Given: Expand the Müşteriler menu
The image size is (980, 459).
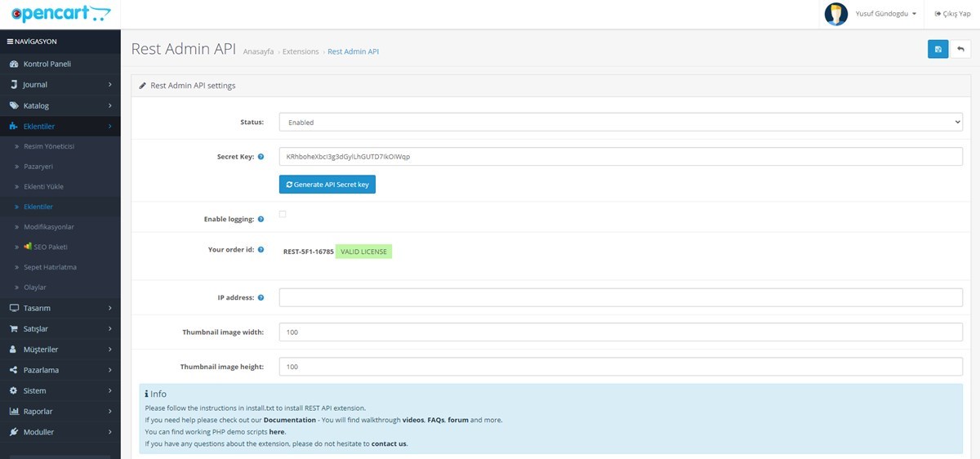Looking at the screenshot, I should coord(60,350).
